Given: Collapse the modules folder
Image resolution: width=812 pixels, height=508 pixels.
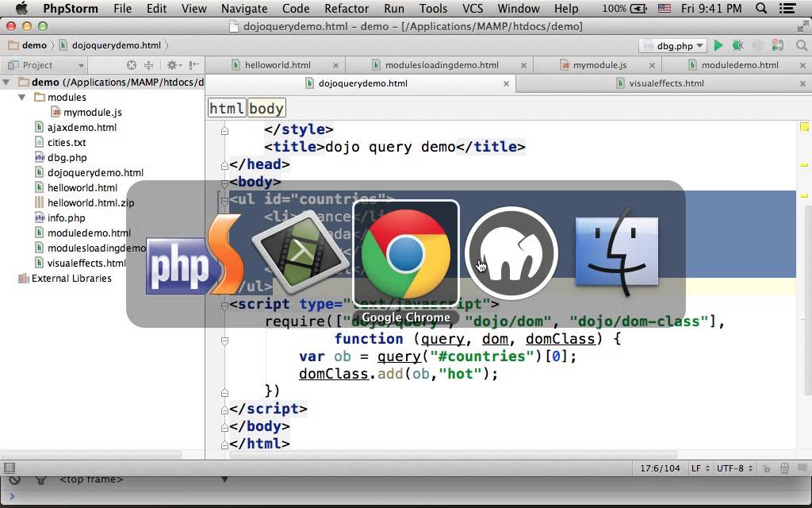Looking at the screenshot, I should click(x=21, y=98).
